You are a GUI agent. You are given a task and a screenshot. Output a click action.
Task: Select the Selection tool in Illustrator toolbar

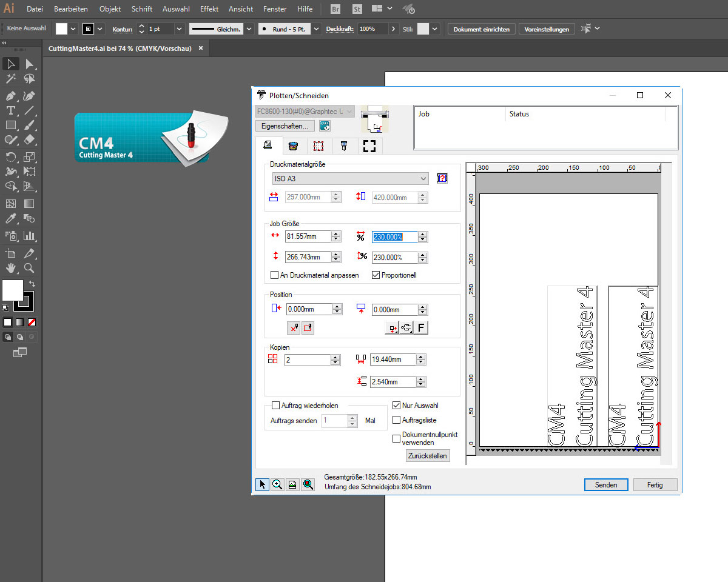coord(11,64)
